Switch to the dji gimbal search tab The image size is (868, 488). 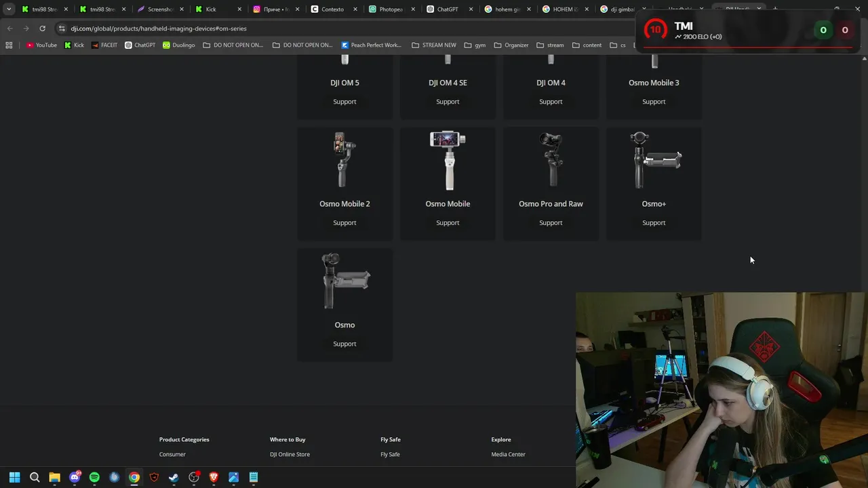623,9
